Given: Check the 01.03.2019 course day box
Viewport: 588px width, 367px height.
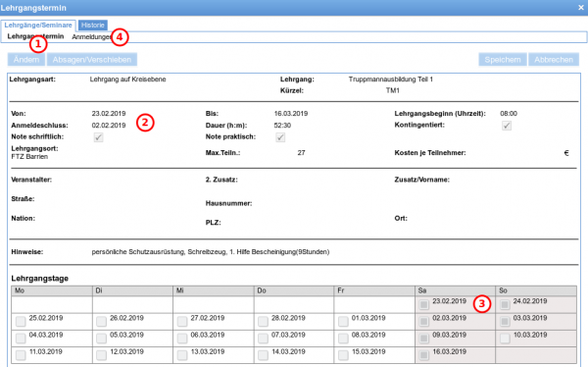Looking at the screenshot, I should 343,321.
